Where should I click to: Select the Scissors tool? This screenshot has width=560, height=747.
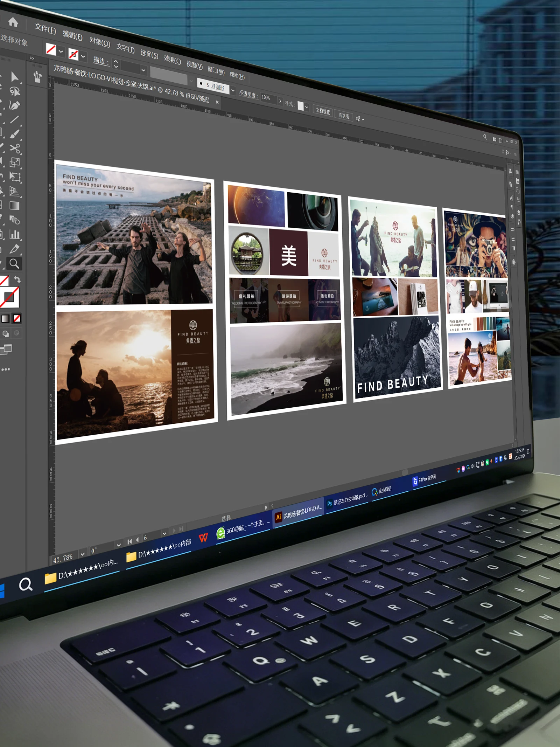coord(15,148)
